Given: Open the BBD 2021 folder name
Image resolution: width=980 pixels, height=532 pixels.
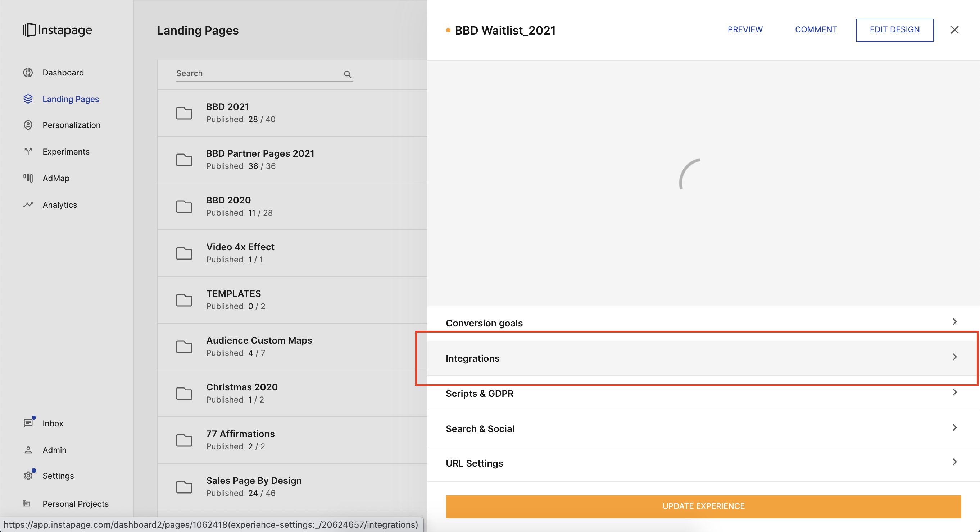Looking at the screenshot, I should [227, 106].
